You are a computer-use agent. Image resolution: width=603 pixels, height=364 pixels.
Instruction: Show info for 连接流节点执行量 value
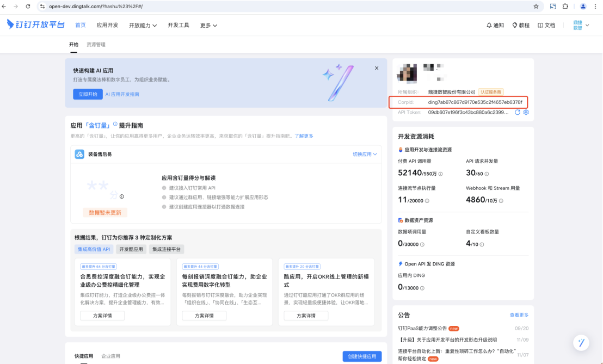[x=427, y=201]
